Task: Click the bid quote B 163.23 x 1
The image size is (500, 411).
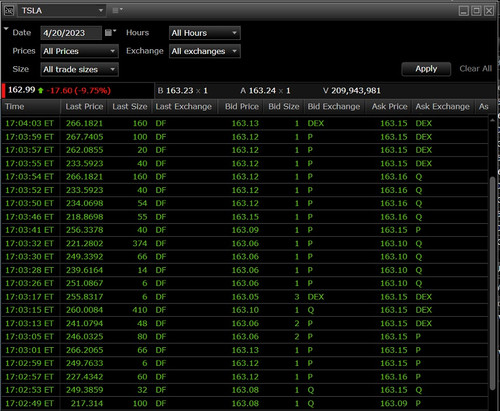Action: (x=183, y=90)
